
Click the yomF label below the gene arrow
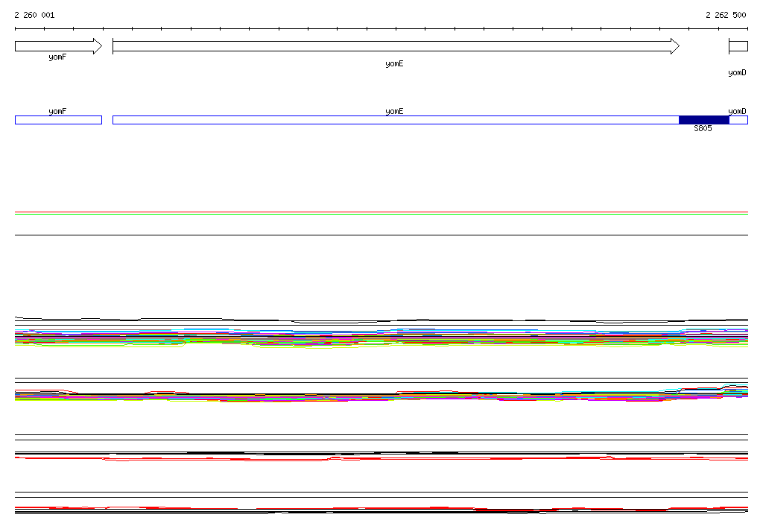[x=57, y=57]
